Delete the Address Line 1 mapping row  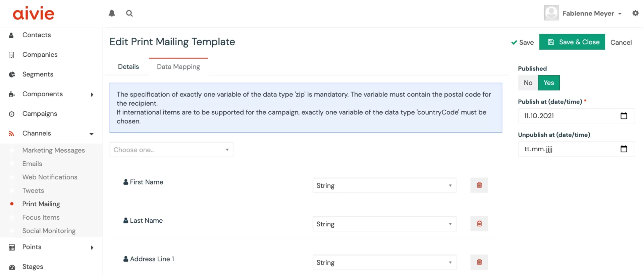479,262
